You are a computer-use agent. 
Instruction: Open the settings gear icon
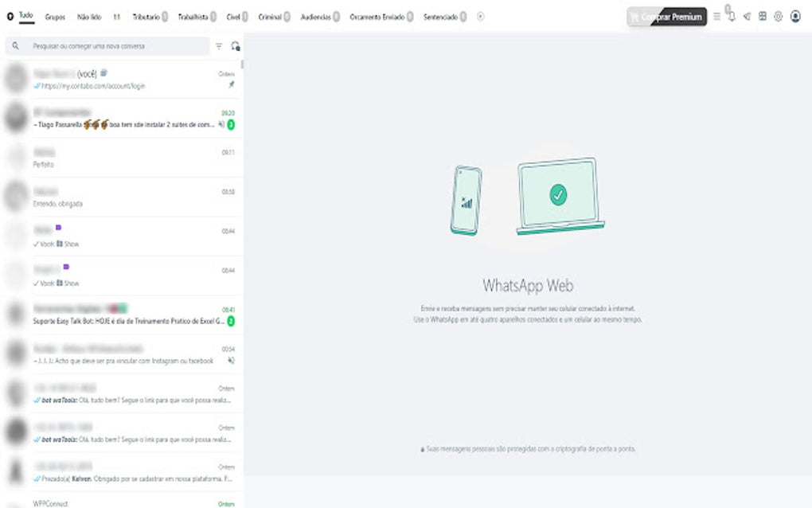779,16
